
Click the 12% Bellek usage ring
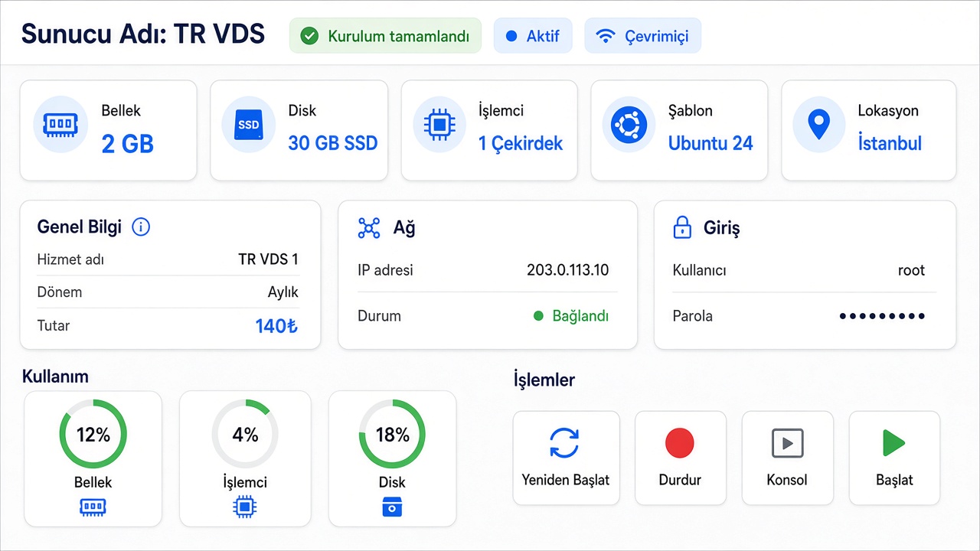pos(93,435)
